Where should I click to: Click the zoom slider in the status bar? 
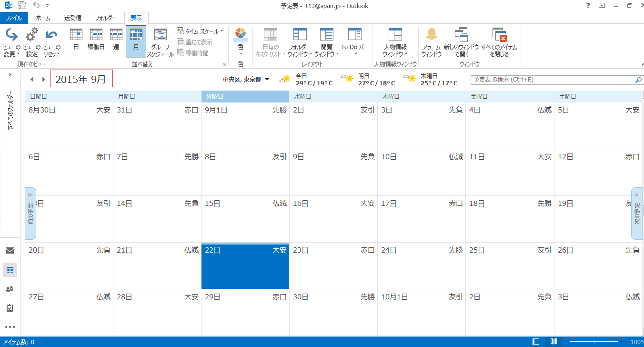[x=594, y=342]
